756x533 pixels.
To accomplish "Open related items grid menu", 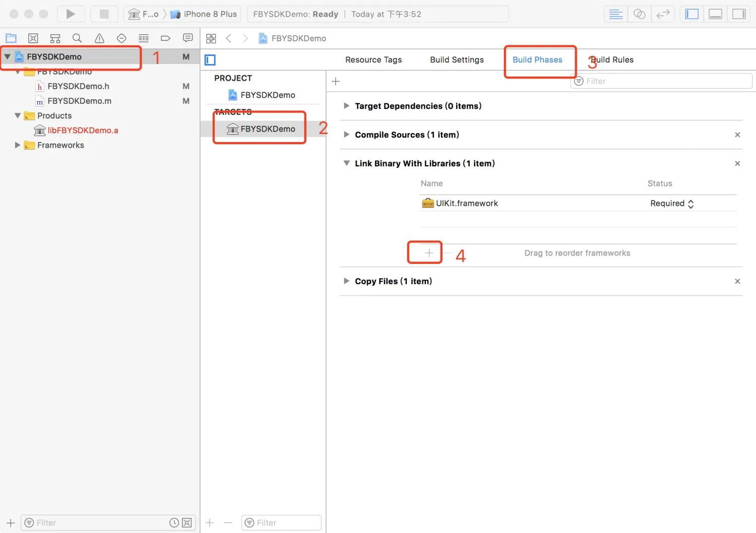I will coord(211,38).
